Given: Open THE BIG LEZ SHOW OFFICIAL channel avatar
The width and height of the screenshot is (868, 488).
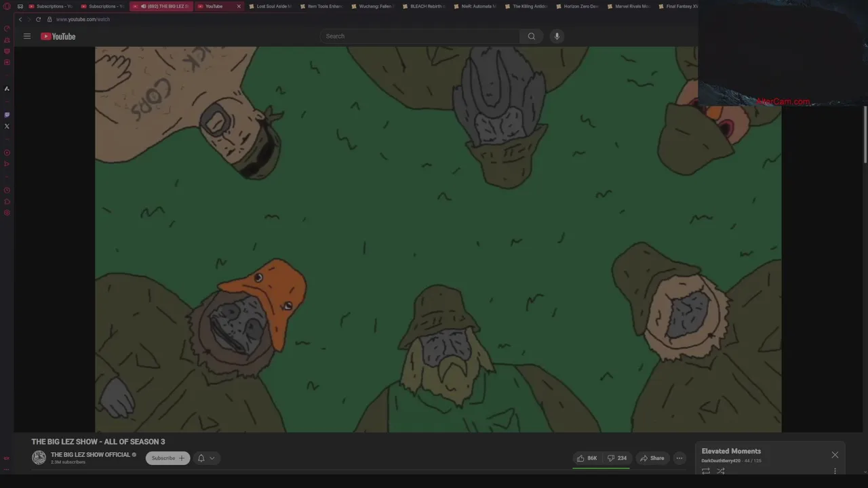Looking at the screenshot, I should (x=39, y=457).
